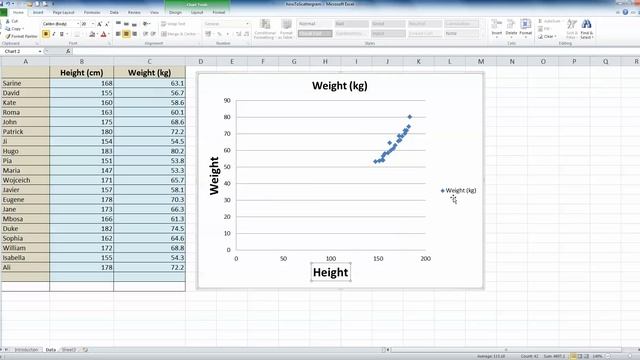Click the Undo icon in Quick Access
This screenshot has width=640, height=360.
(8, 4)
